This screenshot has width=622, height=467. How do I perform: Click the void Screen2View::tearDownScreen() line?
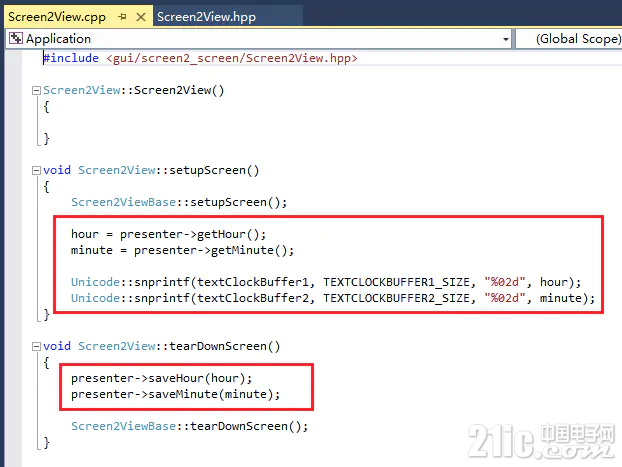161,346
